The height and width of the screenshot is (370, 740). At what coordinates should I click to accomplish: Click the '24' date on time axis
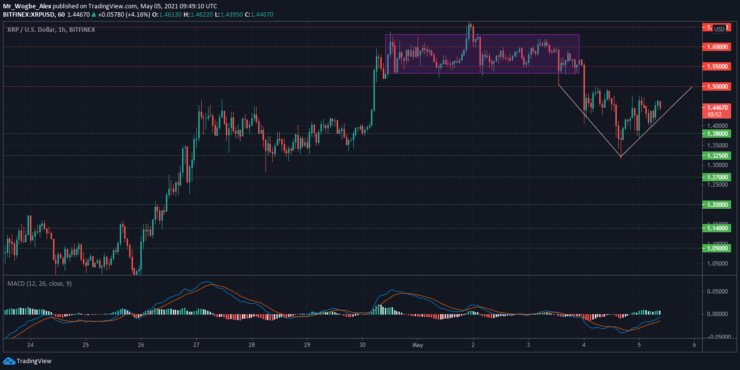(x=30, y=345)
